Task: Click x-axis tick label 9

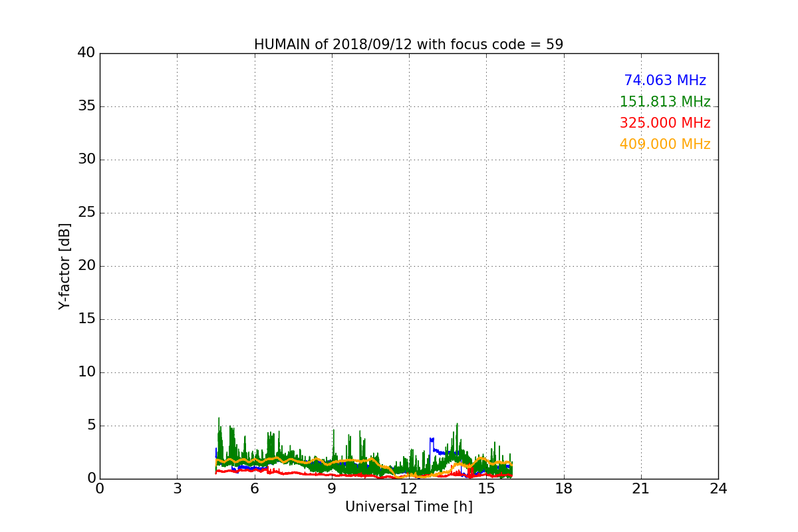Action: [x=332, y=489]
